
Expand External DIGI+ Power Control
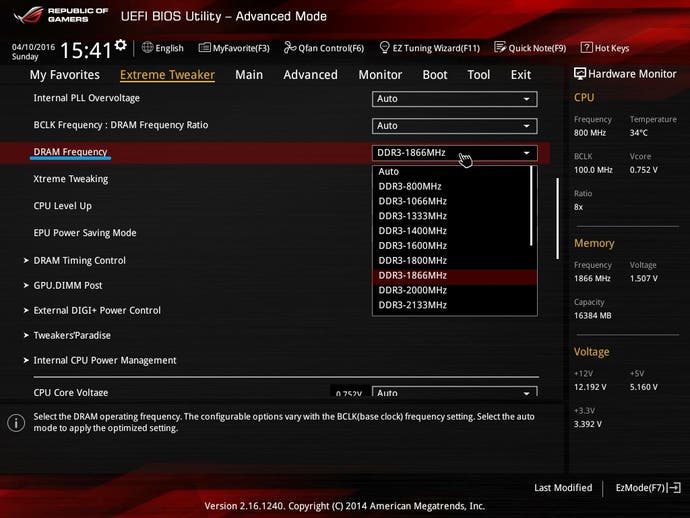(97, 310)
